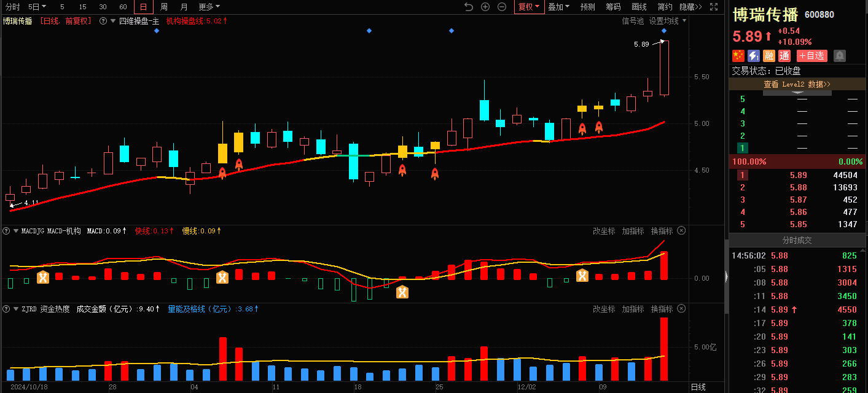Click the alert bell icon beside 自选
This screenshot has width=868, height=393.
pos(840,56)
